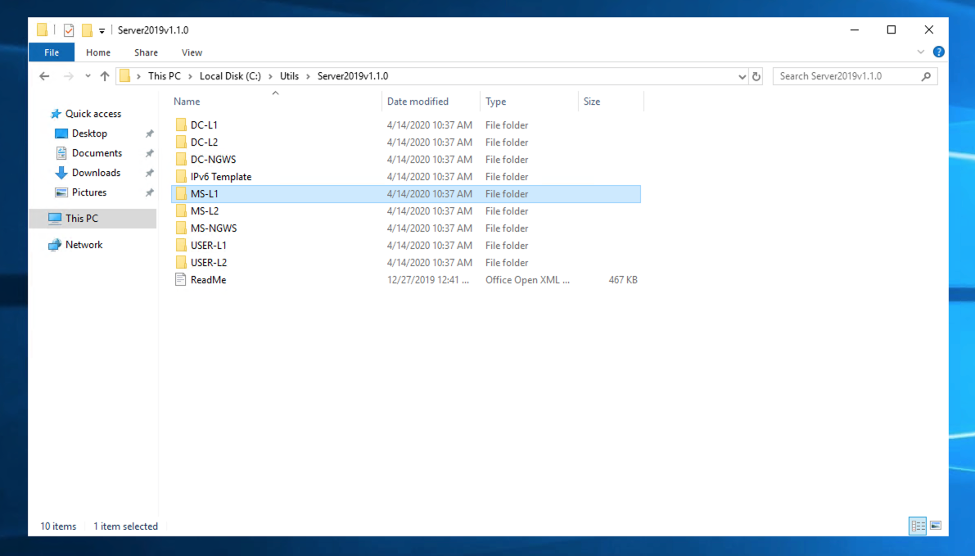
Task: Click the search magnifier icon
Action: click(926, 76)
